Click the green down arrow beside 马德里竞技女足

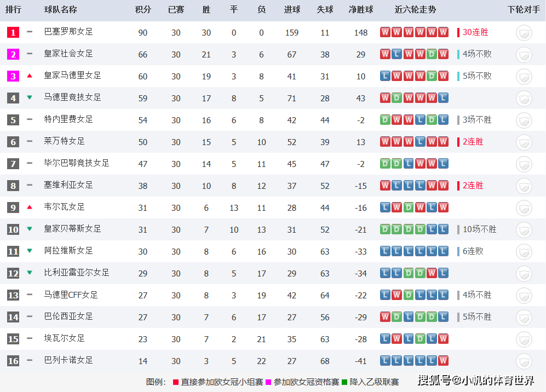[x=30, y=97]
